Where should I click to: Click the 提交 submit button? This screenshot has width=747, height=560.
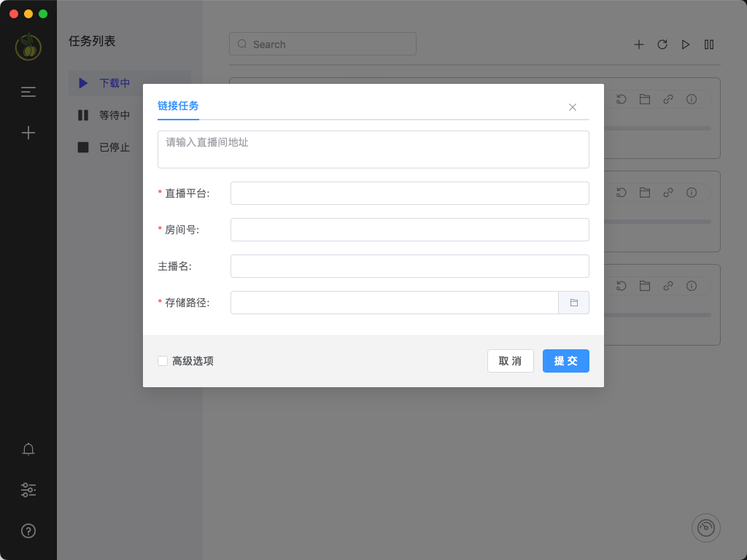pos(565,361)
